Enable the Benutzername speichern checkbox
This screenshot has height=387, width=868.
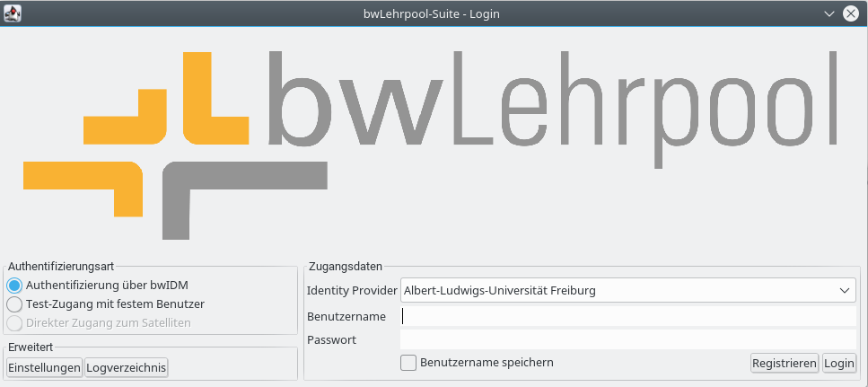tap(408, 363)
